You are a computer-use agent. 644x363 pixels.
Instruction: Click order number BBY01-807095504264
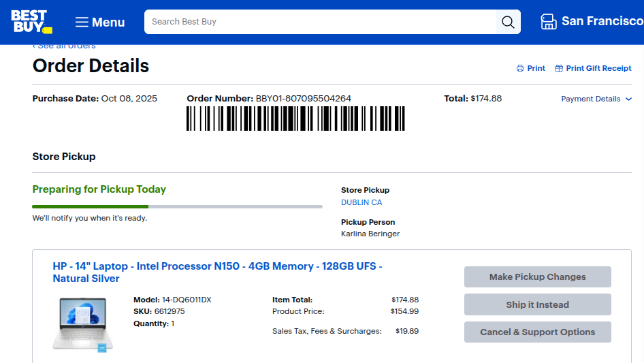(x=304, y=99)
